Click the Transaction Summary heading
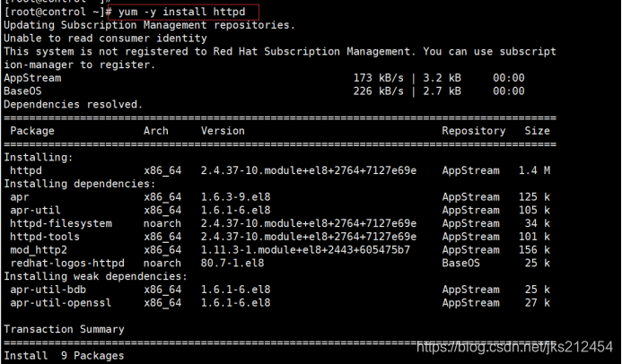The image size is (622, 364). (66, 329)
